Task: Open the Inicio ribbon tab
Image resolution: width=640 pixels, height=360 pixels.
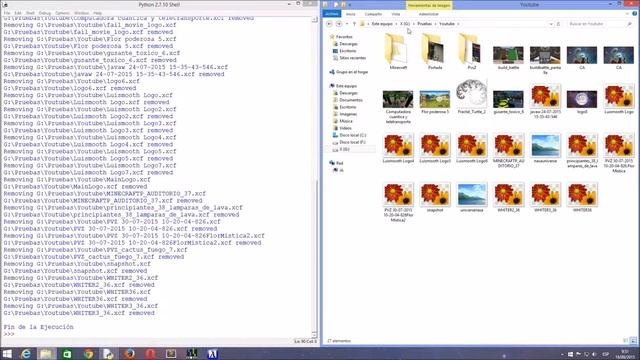Action: (351, 14)
